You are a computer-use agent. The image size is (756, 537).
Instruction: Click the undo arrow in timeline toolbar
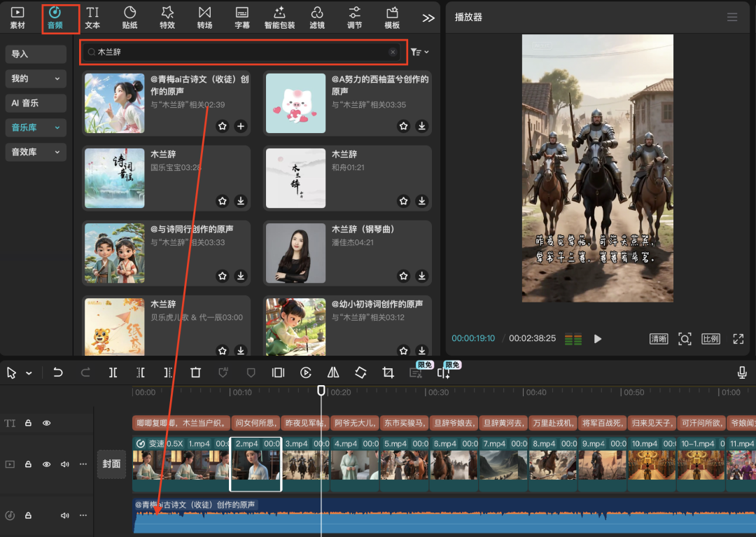pyautogui.click(x=58, y=373)
